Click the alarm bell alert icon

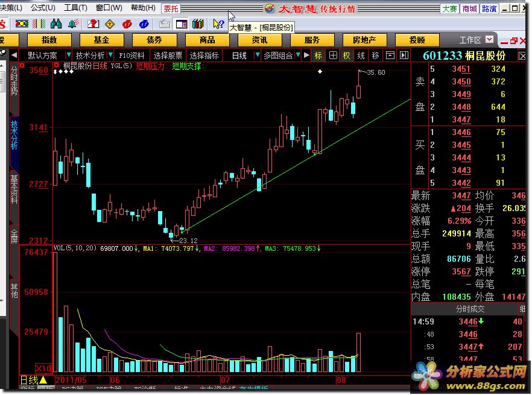74,24
